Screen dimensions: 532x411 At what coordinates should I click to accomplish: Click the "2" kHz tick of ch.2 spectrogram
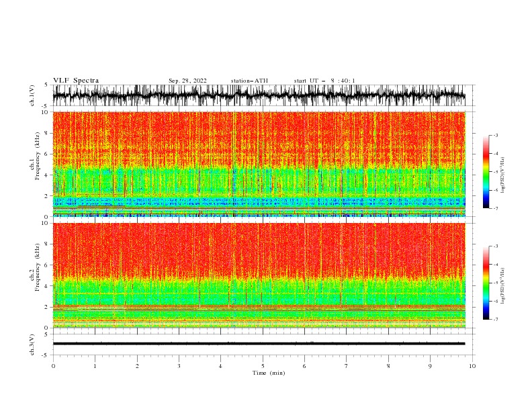[47, 307]
